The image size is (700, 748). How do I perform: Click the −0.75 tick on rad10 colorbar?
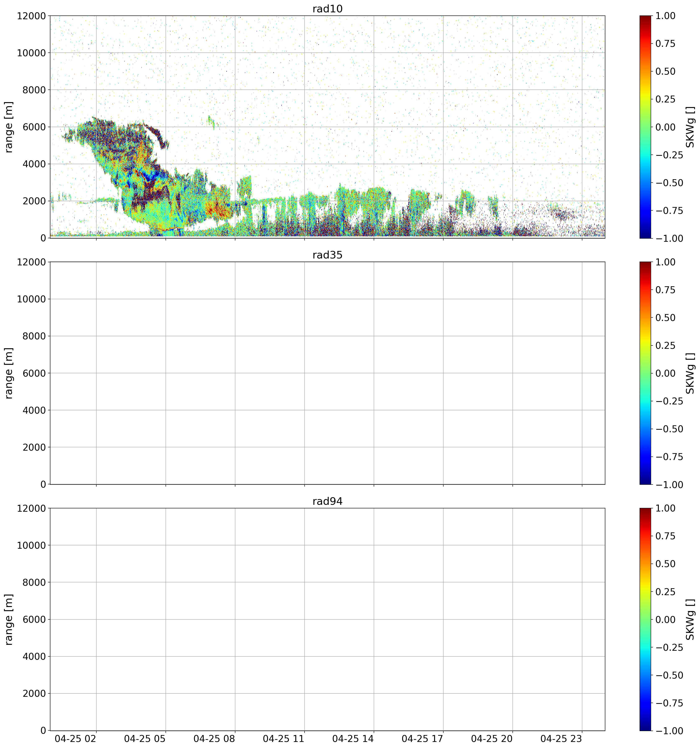[x=669, y=211]
